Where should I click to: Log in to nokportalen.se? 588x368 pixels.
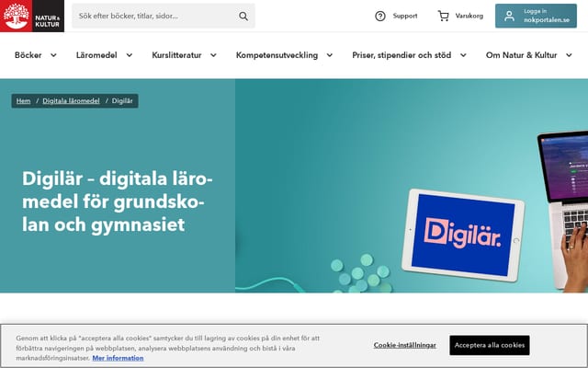pos(536,16)
